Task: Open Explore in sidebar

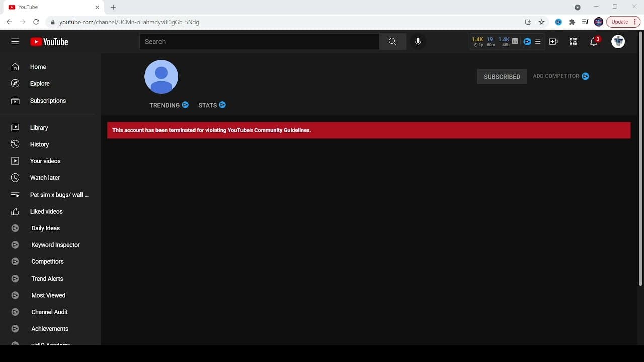Action: [50, 84]
